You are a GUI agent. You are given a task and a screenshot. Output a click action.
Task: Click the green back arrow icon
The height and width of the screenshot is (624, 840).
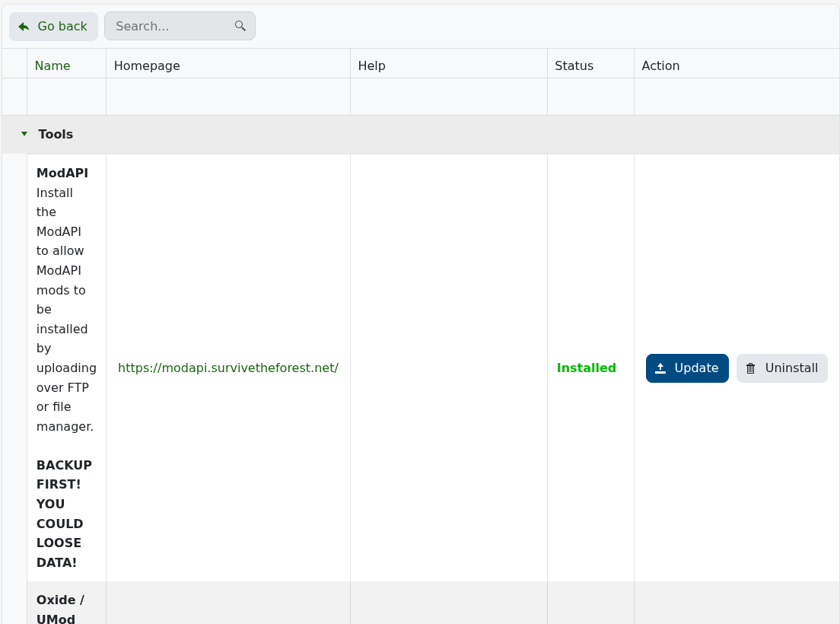pyautogui.click(x=24, y=26)
